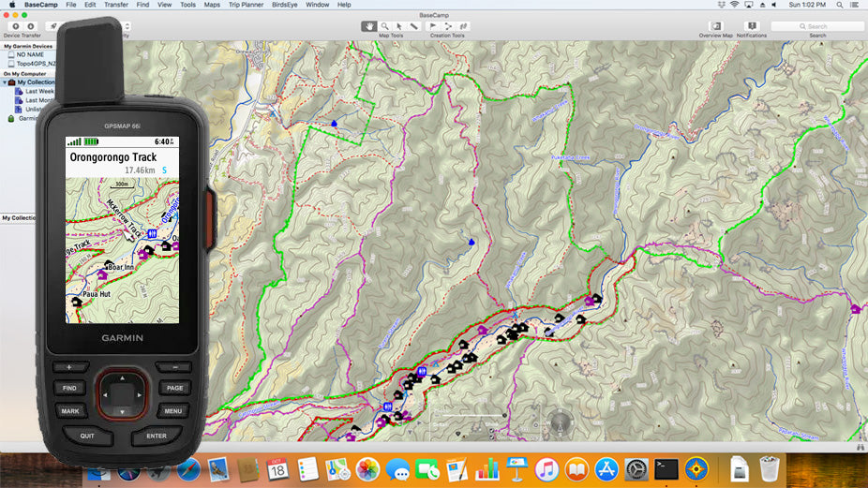Viewport: 868px width, 488px height.
Task: Open App Store from the Dock
Action: pos(606,469)
